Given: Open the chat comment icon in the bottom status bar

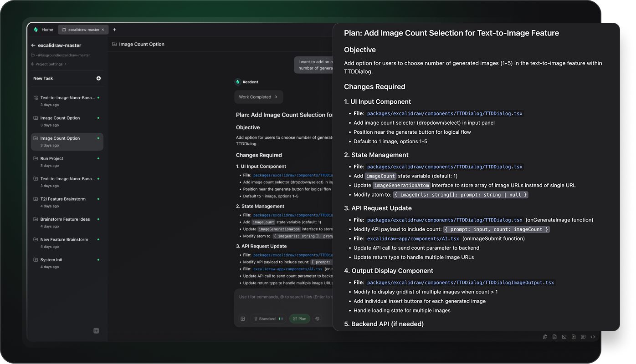Looking at the screenshot, I should 583,337.
